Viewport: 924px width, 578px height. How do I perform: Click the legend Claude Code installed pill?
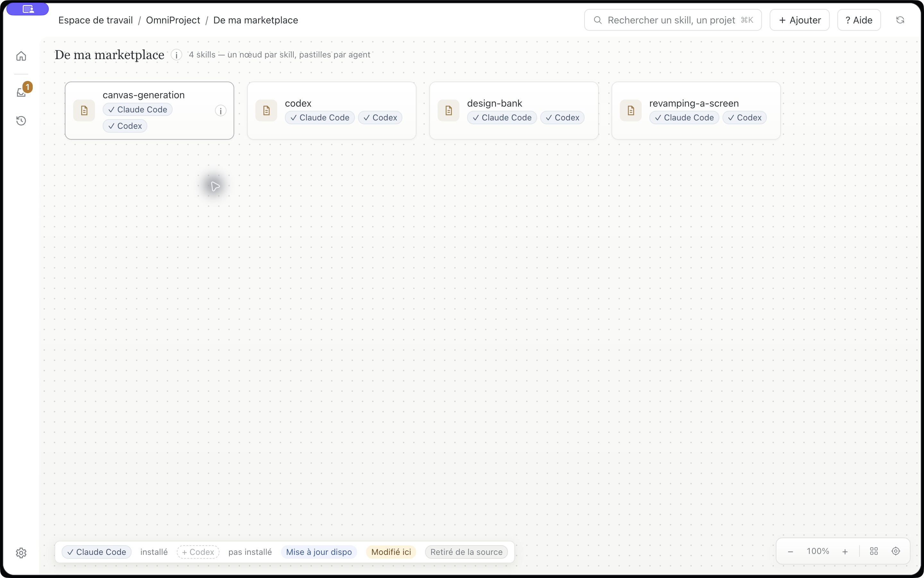(97, 552)
